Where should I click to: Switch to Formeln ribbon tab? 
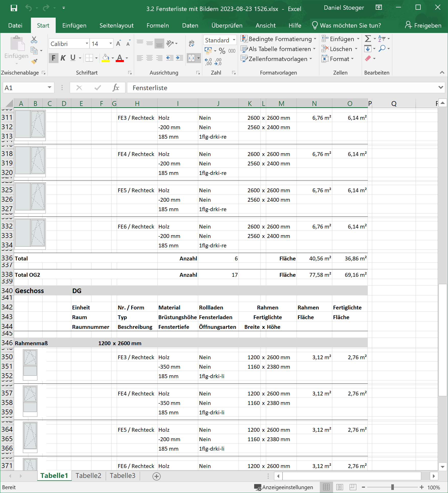158,26
